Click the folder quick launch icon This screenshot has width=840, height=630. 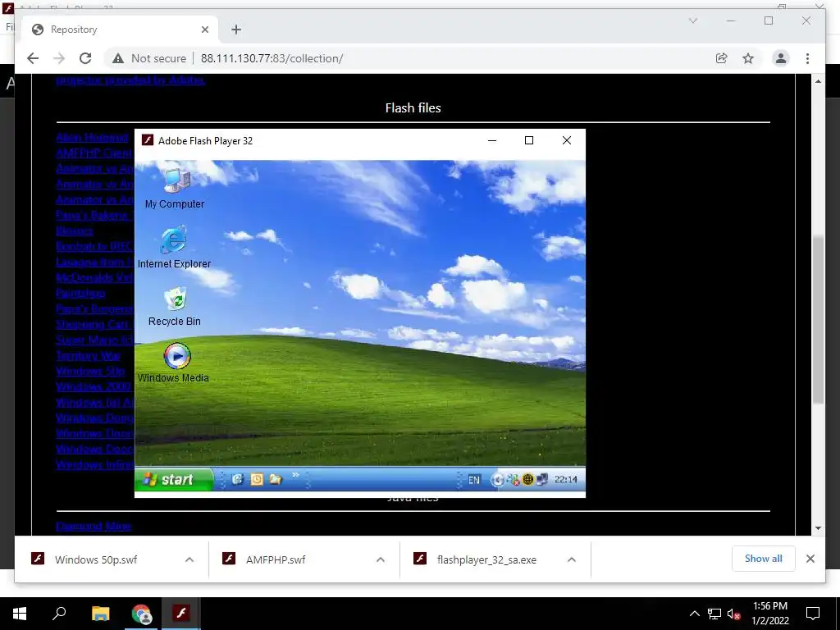click(276, 479)
